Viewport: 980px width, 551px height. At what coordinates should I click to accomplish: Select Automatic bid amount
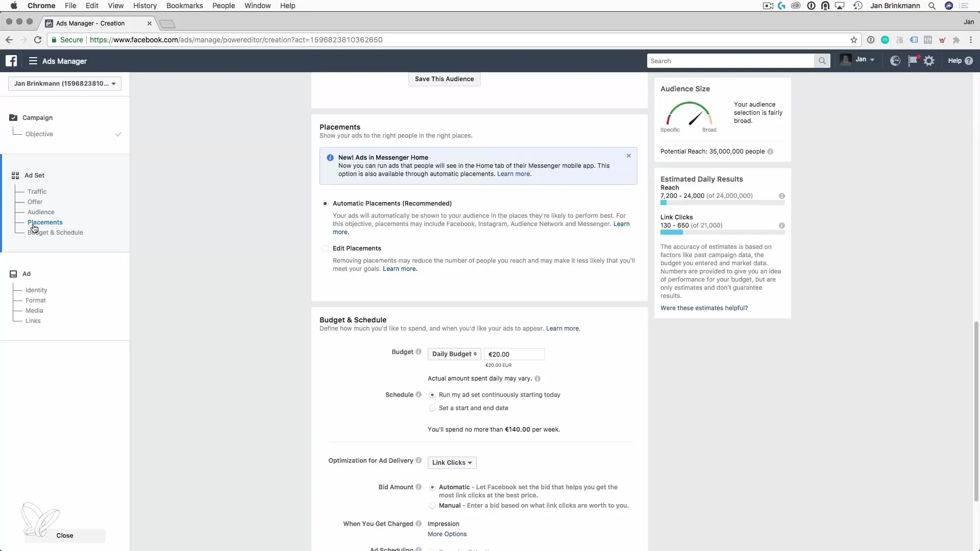pyautogui.click(x=432, y=487)
